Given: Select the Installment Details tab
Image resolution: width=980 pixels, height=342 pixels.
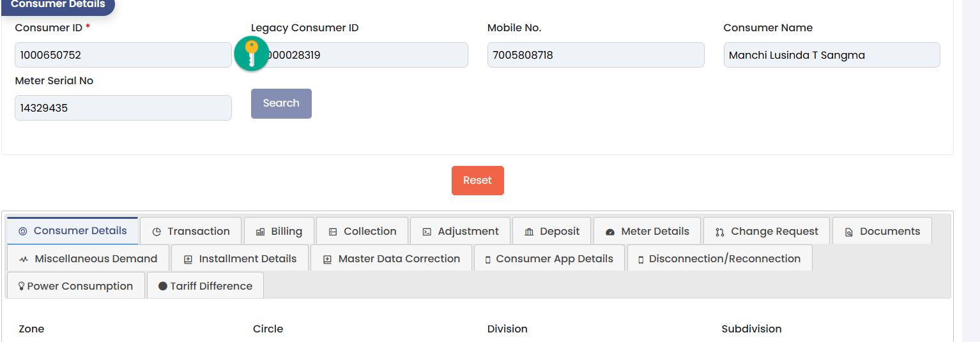Looking at the screenshot, I should click(x=240, y=258).
